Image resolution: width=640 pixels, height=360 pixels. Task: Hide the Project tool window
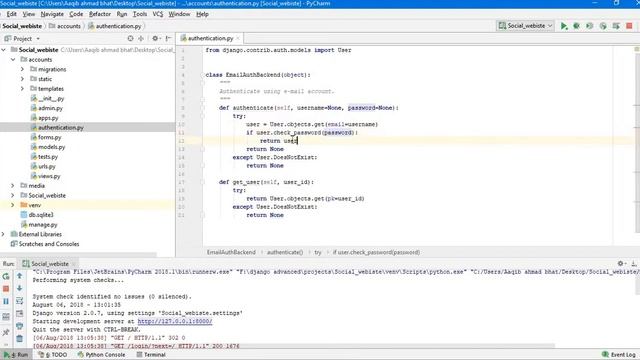(x=168, y=38)
